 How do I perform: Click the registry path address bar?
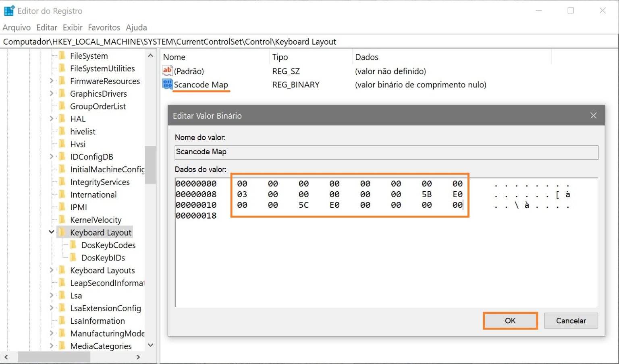201,41
